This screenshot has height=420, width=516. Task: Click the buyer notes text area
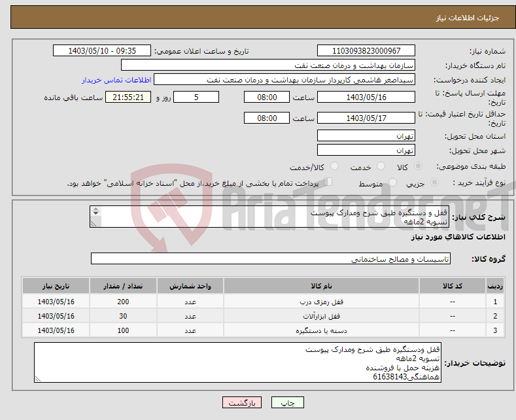click(237, 362)
